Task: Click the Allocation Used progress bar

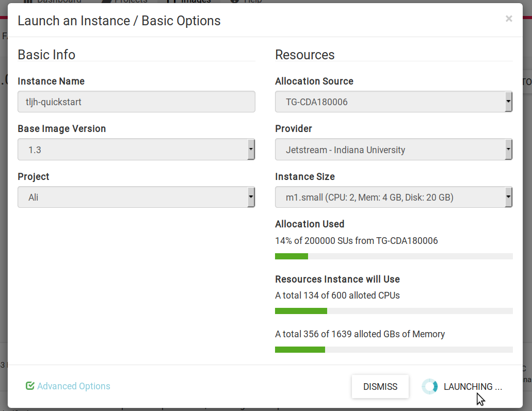Action: point(394,256)
